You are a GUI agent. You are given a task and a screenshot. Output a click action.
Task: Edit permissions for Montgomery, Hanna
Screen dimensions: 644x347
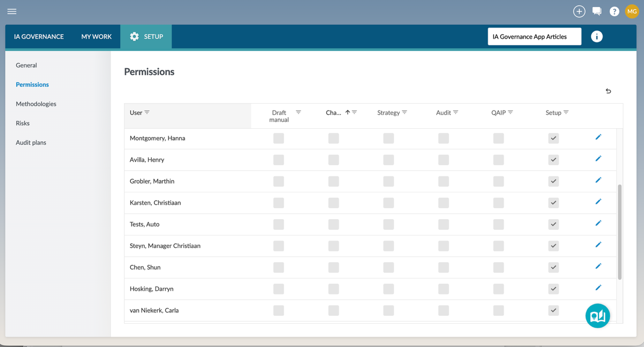tap(598, 137)
